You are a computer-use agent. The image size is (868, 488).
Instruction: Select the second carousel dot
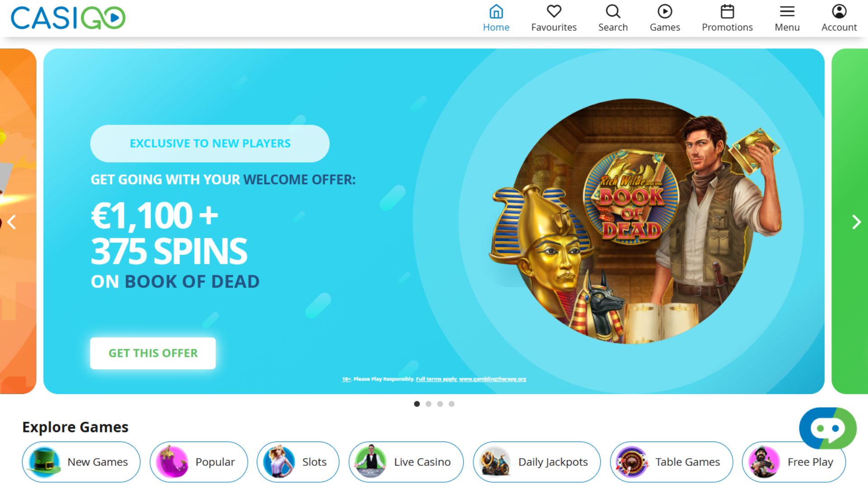point(428,404)
